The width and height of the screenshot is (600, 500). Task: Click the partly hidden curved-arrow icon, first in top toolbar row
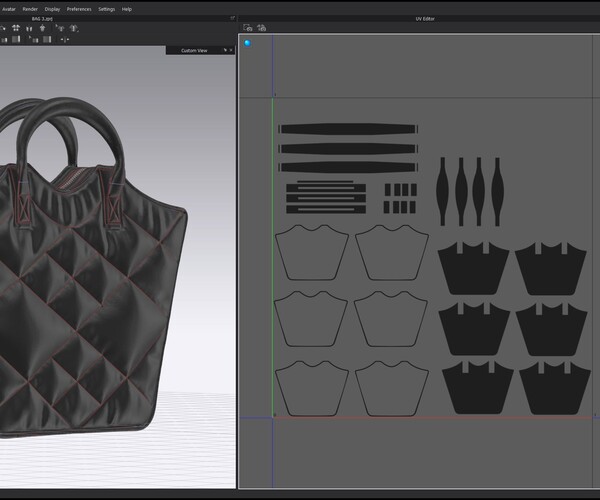click(x=2, y=28)
